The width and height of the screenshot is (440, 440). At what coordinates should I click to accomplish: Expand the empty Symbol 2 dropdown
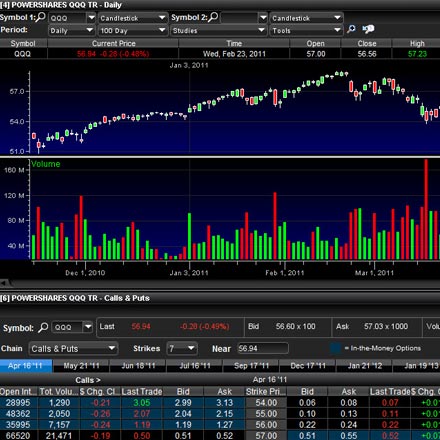click(263, 18)
